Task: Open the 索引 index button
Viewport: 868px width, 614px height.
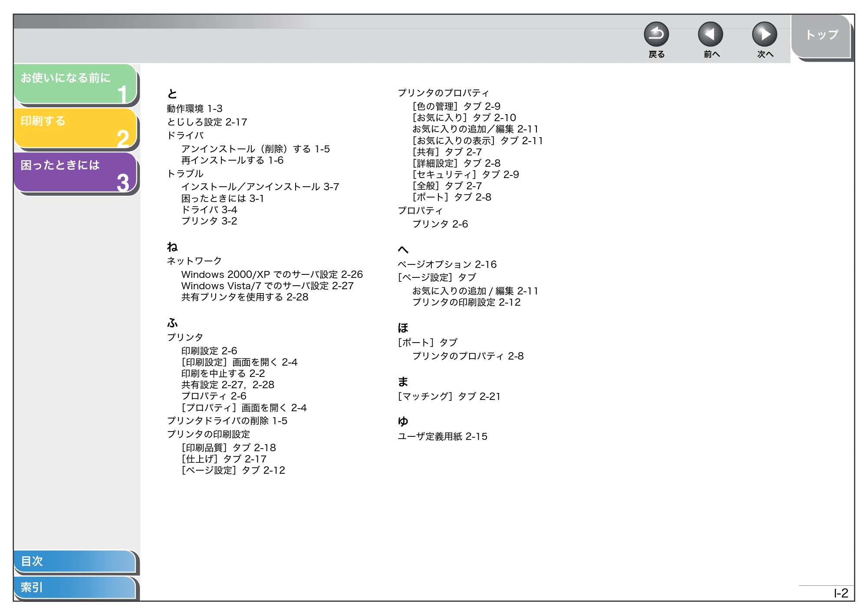Action: point(75,588)
